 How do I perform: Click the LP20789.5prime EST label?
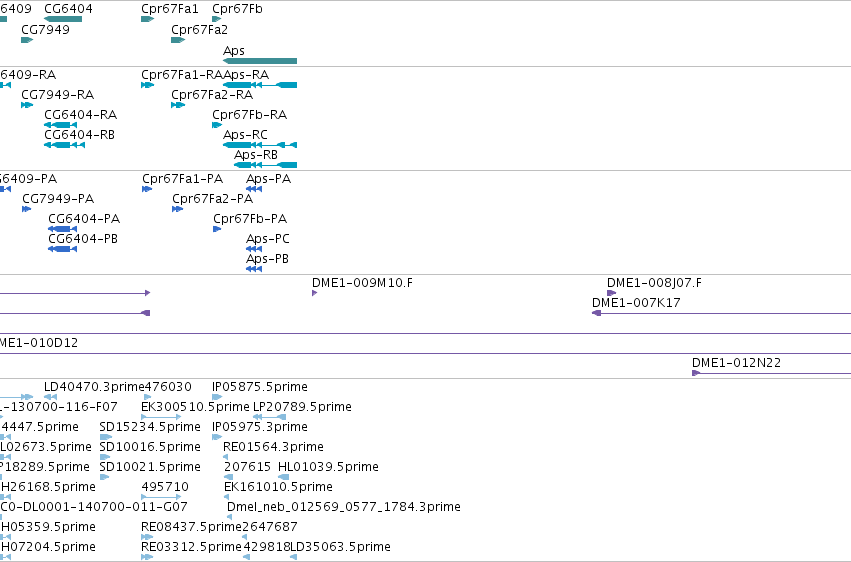click(x=302, y=407)
